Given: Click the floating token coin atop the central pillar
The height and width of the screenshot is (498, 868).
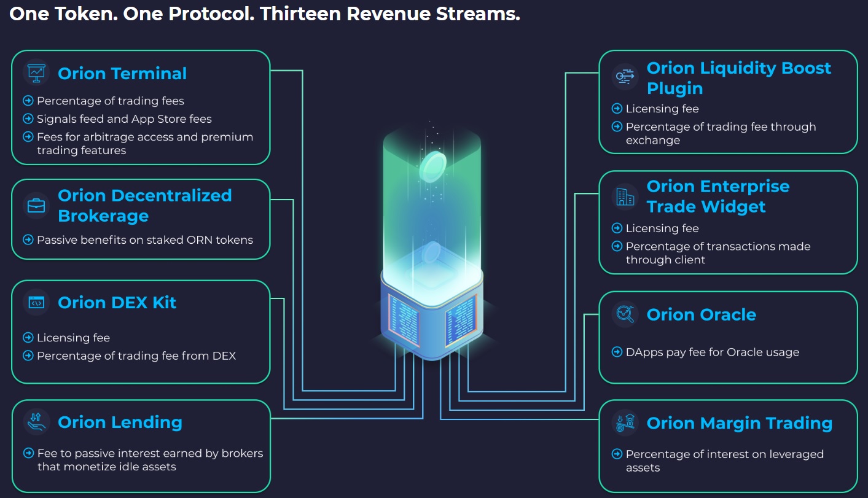Looking at the screenshot, I should [432, 167].
